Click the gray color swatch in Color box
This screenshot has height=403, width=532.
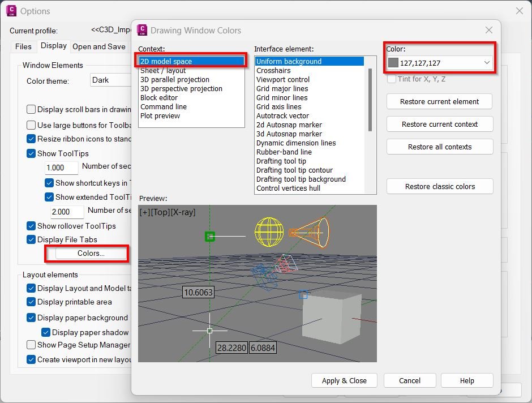(x=393, y=63)
